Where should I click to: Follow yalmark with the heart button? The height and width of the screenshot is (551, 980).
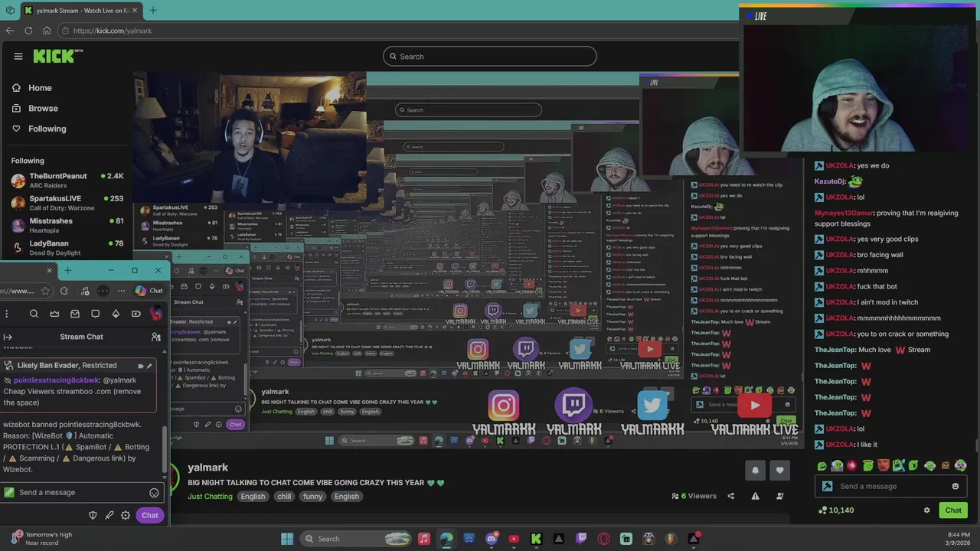(779, 470)
